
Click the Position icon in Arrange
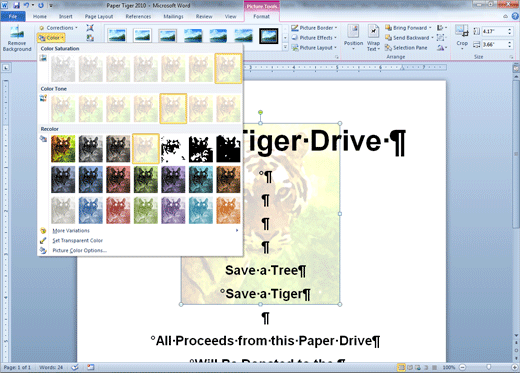click(353, 37)
